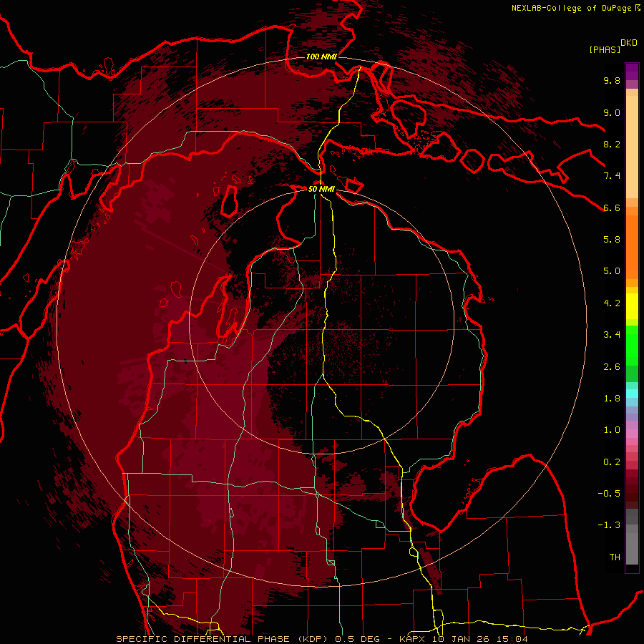
Task: Click the 1.8 color scale value
Action: 612,399
